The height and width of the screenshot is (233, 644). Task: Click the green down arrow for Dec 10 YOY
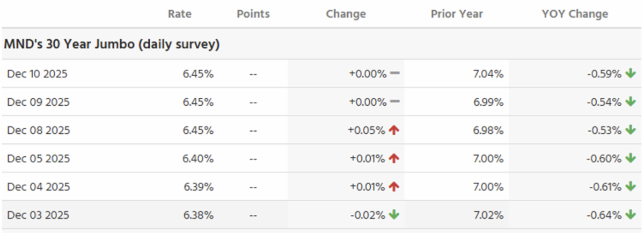tap(630, 74)
